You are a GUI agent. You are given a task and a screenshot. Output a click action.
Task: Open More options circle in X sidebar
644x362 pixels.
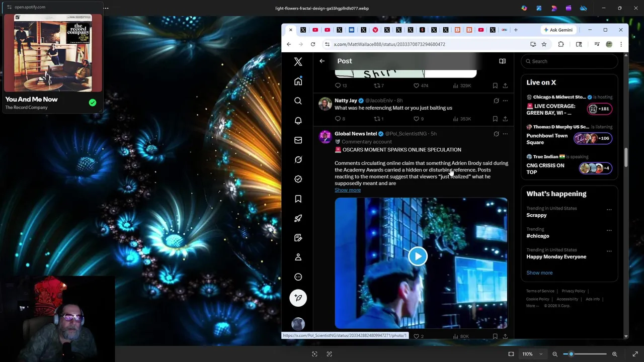pyautogui.click(x=298, y=277)
